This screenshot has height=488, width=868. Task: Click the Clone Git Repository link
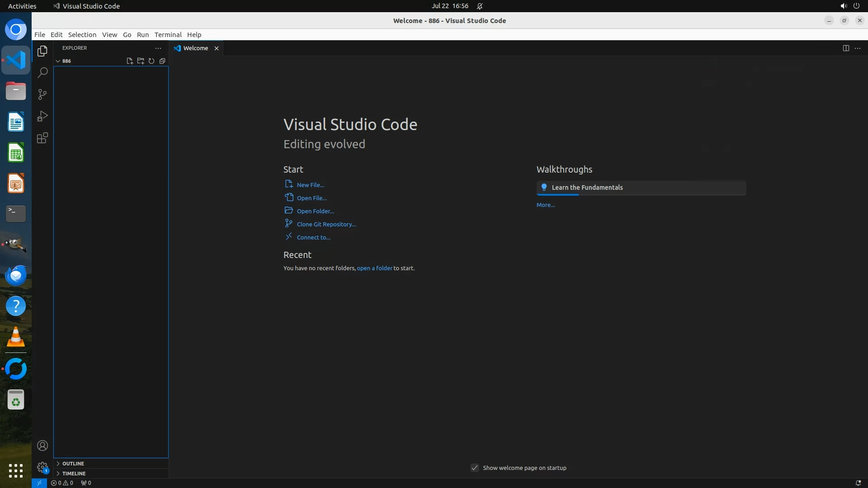pos(326,224)
